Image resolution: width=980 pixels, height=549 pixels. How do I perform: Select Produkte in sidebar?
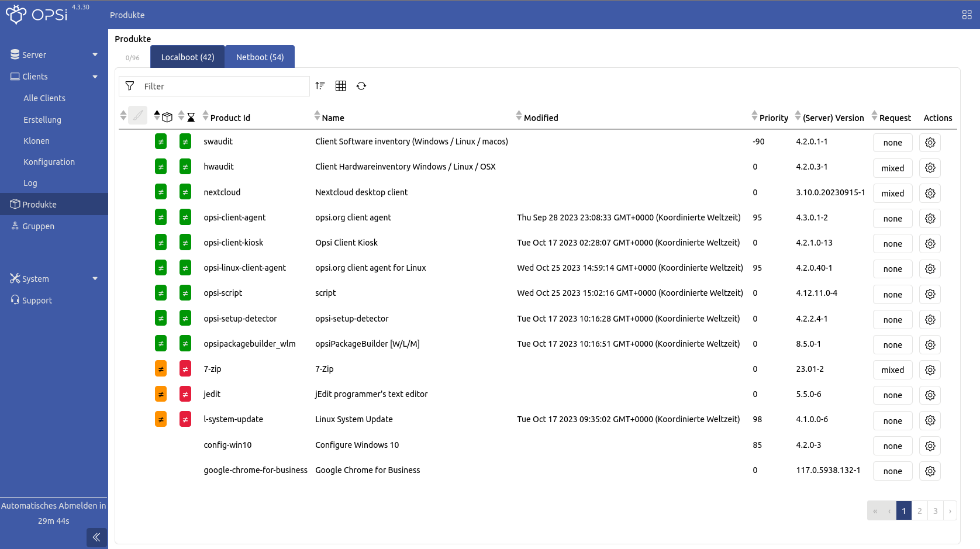pyautogui.click(x=54, y=205)
